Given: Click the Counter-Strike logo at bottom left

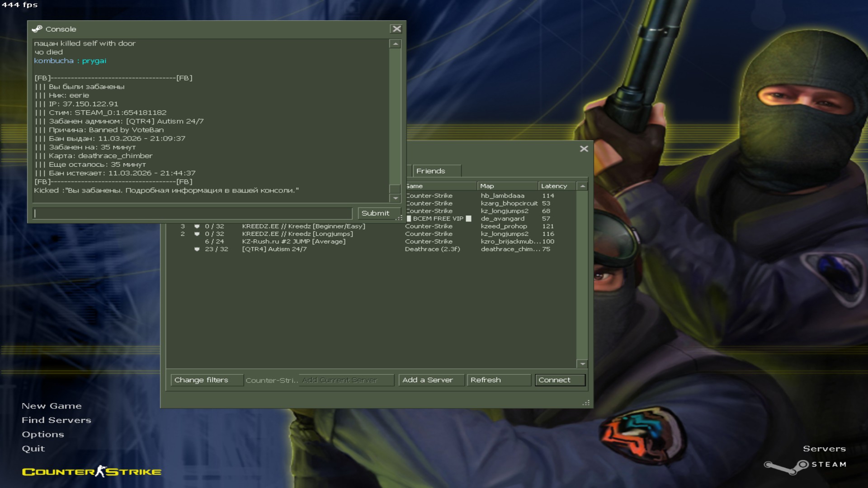Looking at the screenshot, I should tap(92, 472).
